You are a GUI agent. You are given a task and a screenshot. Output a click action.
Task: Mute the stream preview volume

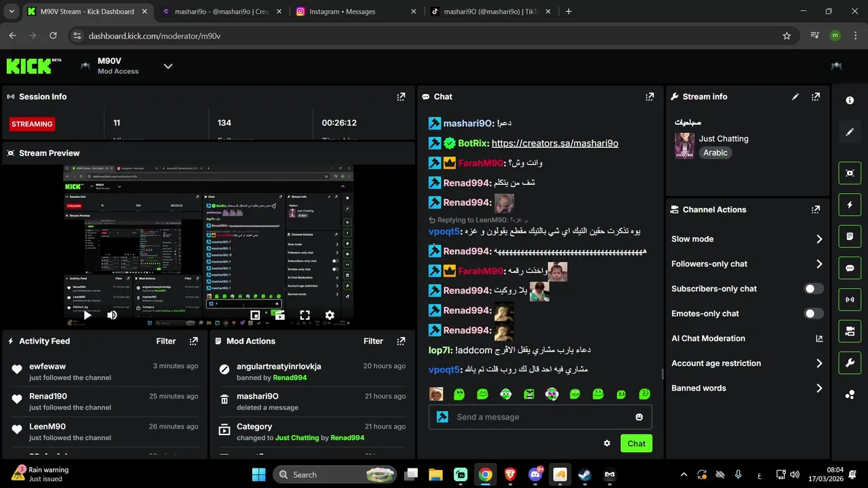112,315
